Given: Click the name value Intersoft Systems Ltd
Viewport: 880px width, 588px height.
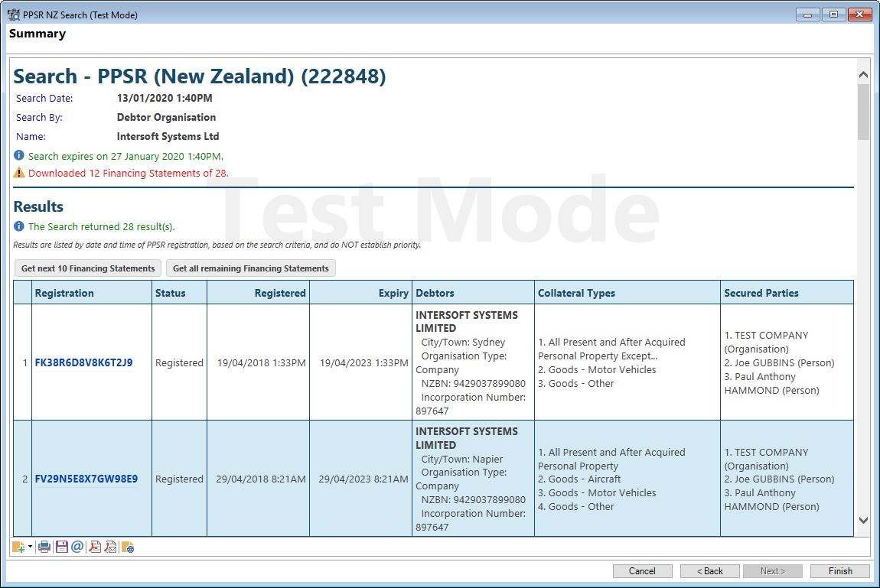Looking at the screenshot, I should pyautogui.click(x=168, y=136).
